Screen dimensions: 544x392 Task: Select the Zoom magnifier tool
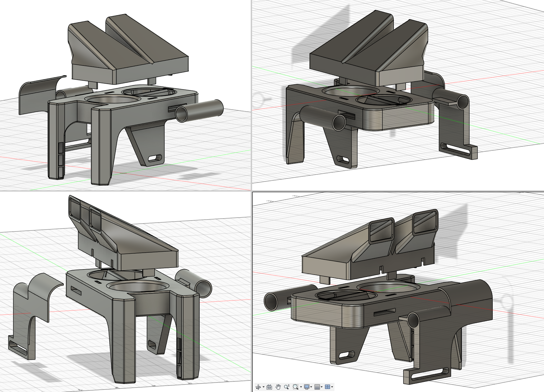287,387
